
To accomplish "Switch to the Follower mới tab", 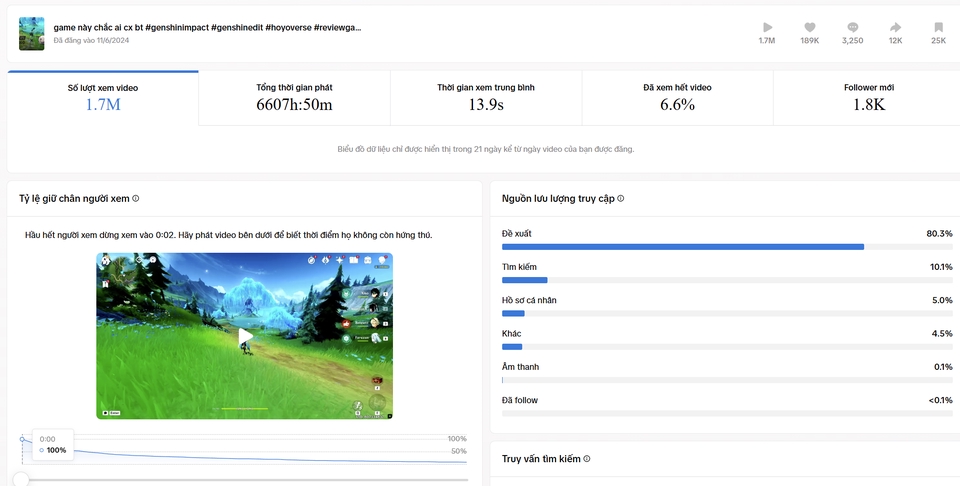I will coord(867,98).
